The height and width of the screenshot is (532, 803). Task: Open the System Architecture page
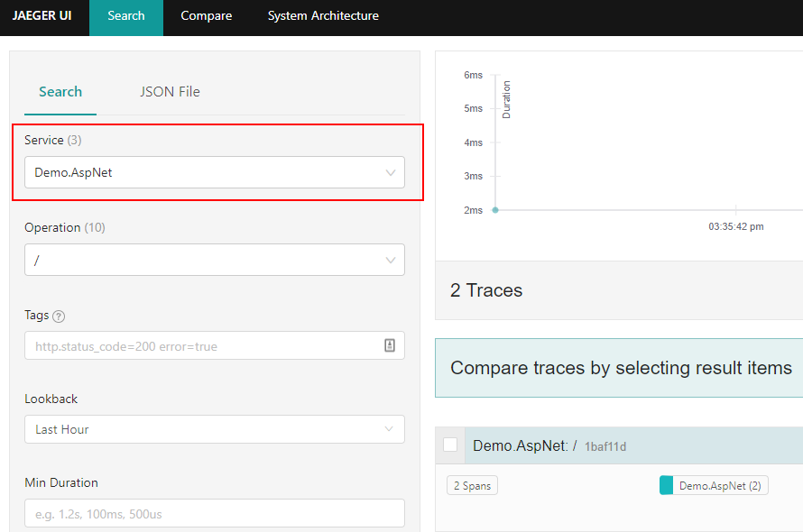(x=323, y=16)
